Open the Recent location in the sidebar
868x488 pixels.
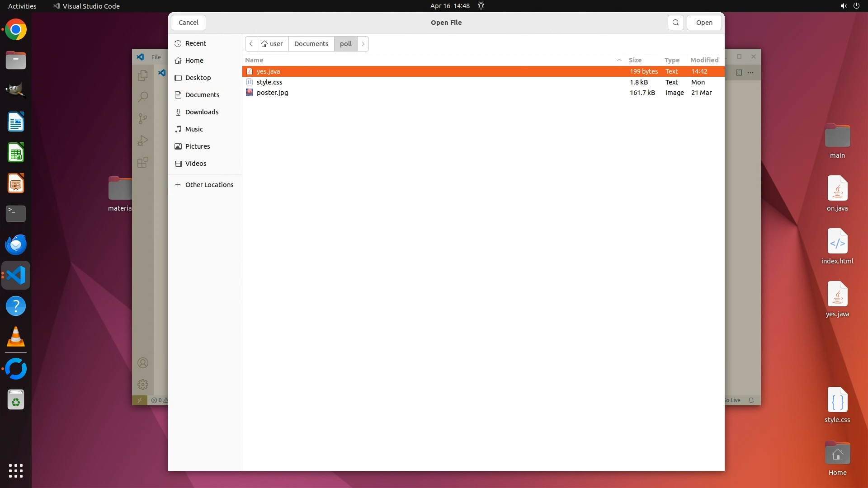coord(195,43)
